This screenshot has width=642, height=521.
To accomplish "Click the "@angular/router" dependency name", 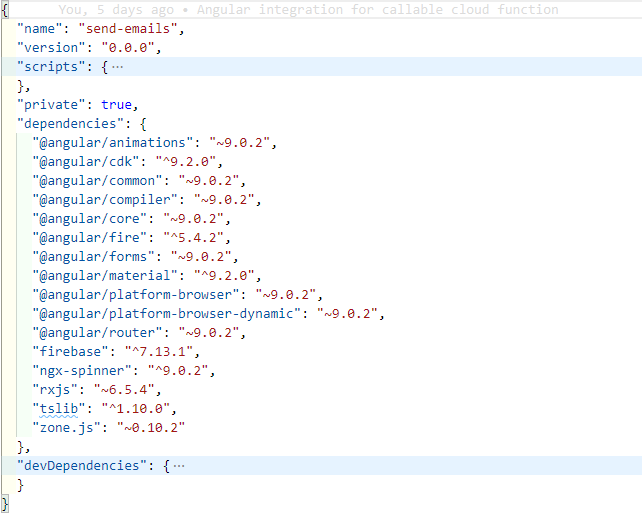I will (97, 333).
